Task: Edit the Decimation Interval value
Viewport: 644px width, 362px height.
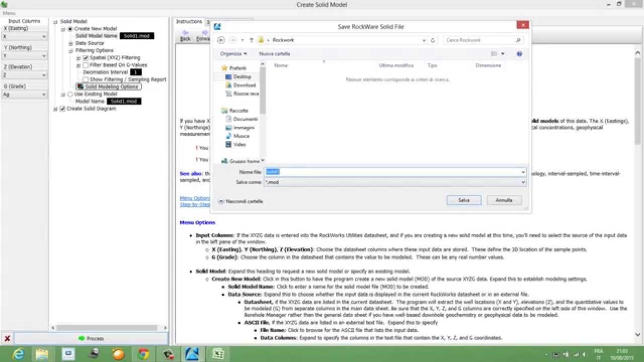Action: [x=135, y=72]
